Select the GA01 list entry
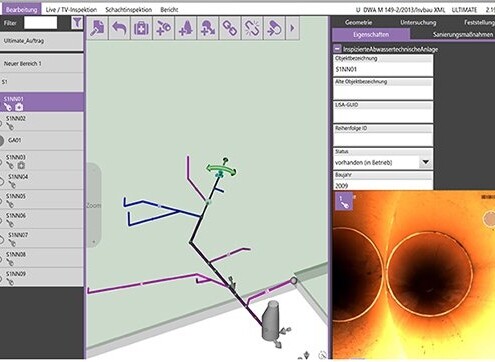Viewport: 495px width, 362px height. [42, 141]
